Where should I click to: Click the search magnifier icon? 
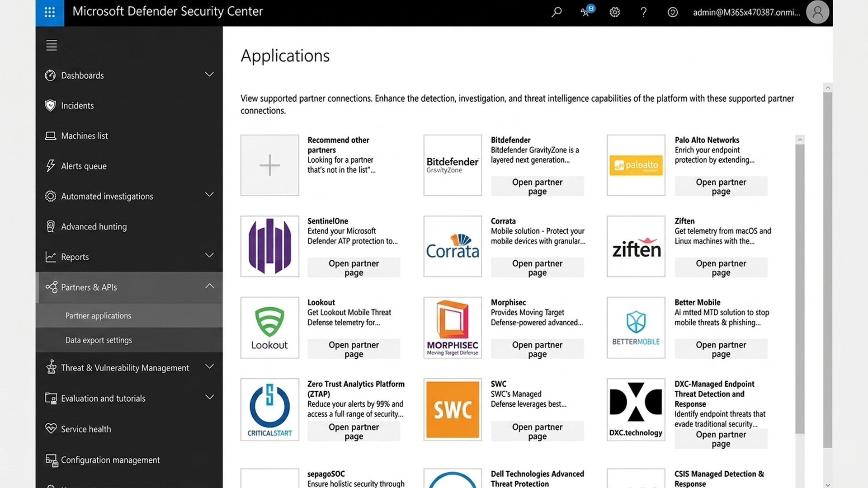pyautogui.click(x=557, y=12)
